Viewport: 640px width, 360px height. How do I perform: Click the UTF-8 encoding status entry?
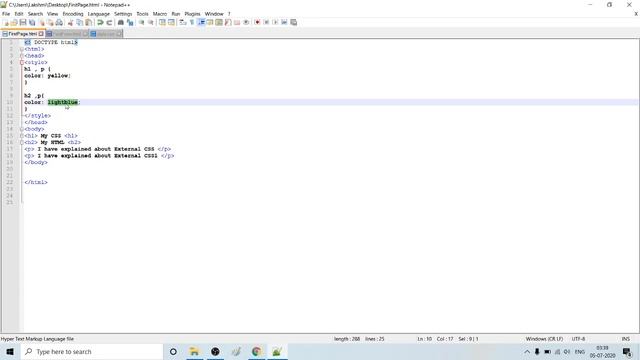click(578, 339)
